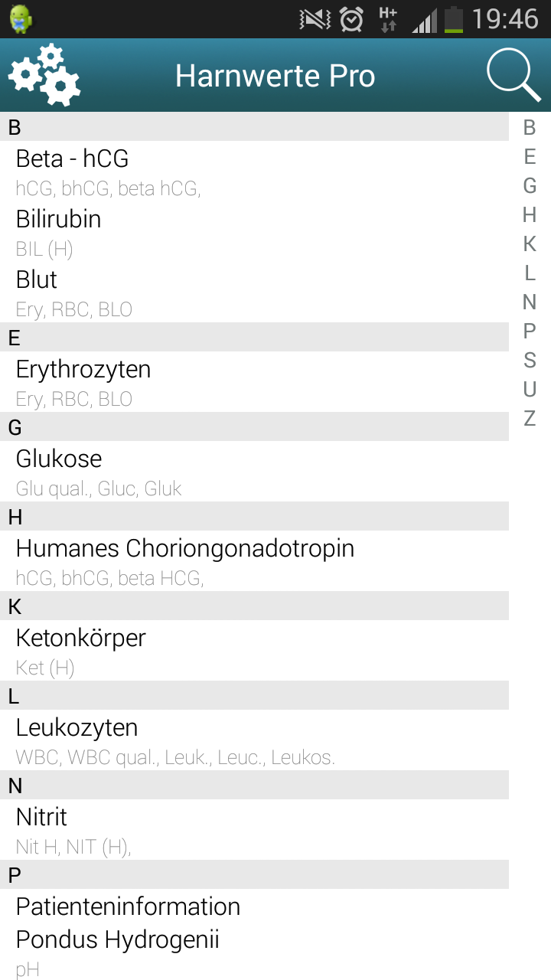
Task: Open the Erythrozyten entry
Action: (254, 382)
